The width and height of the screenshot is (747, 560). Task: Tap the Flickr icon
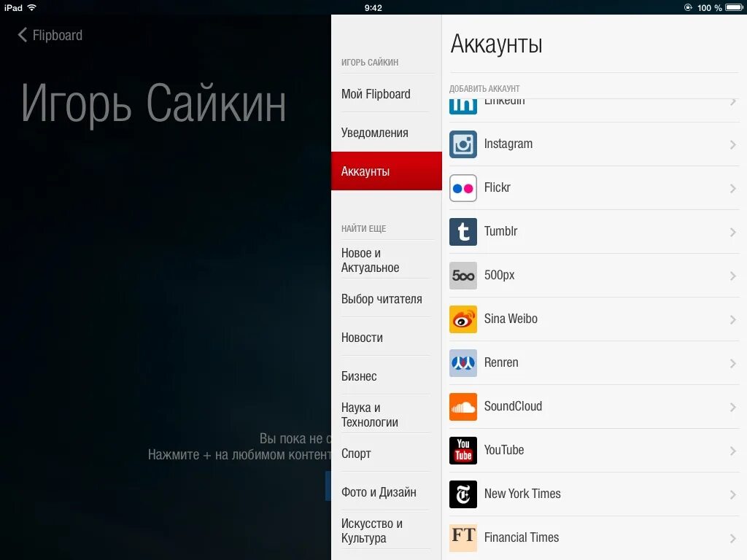coord(462,187)
